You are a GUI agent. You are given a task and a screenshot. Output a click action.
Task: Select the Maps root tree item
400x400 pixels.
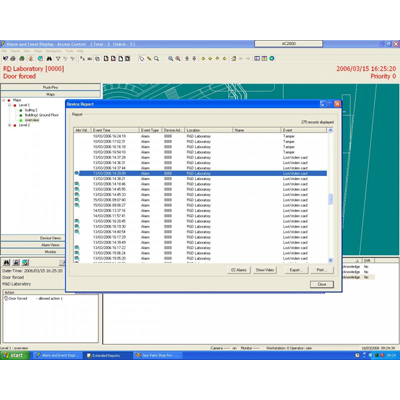click(17, 100)
